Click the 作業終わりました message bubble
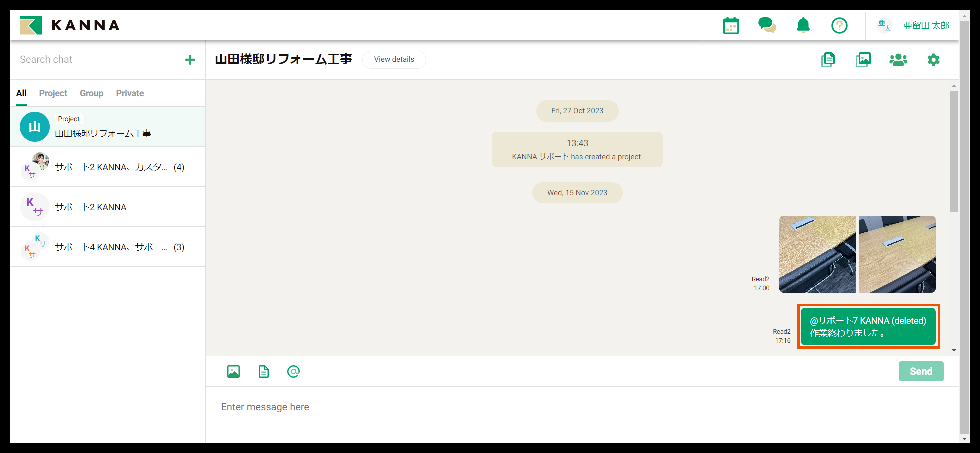The height and width of the screenshot is (453, 980). click(868, 326)
